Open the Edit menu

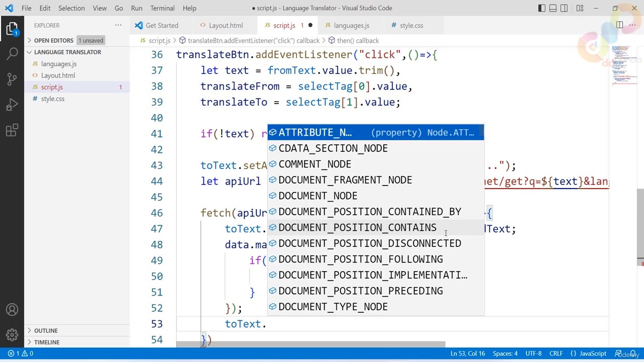click(45, 8)
